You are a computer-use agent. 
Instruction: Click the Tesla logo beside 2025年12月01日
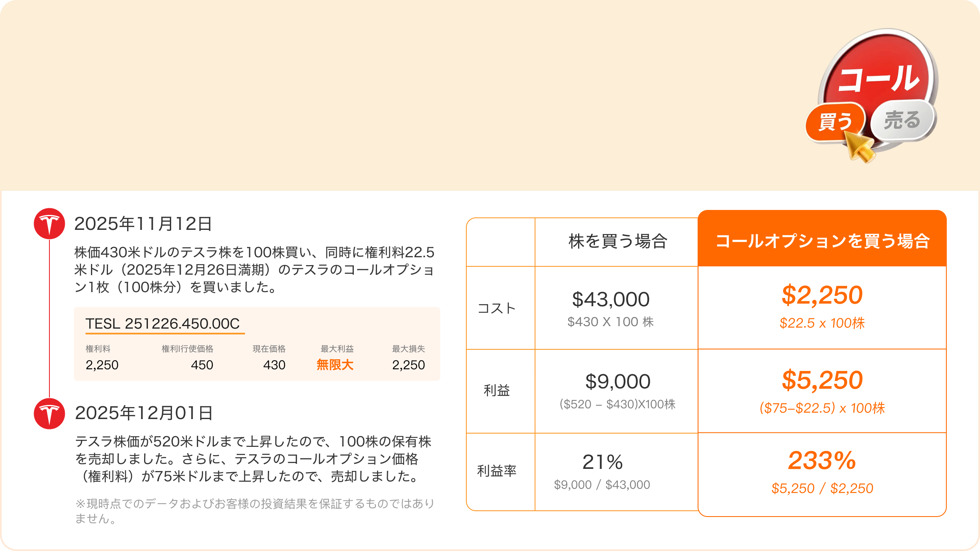click(49, 414)
